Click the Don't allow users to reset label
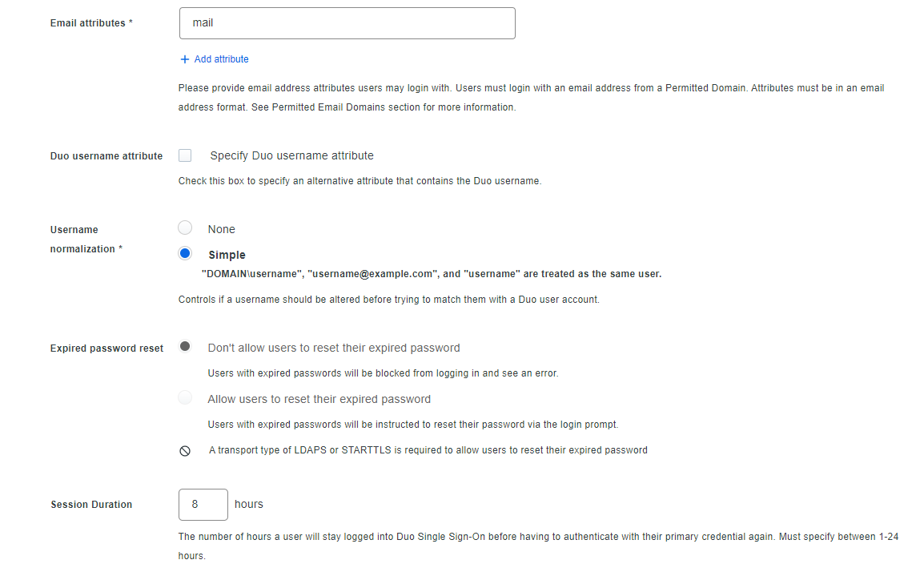Screen dimensions: 924x568 (x=333, y=348)
